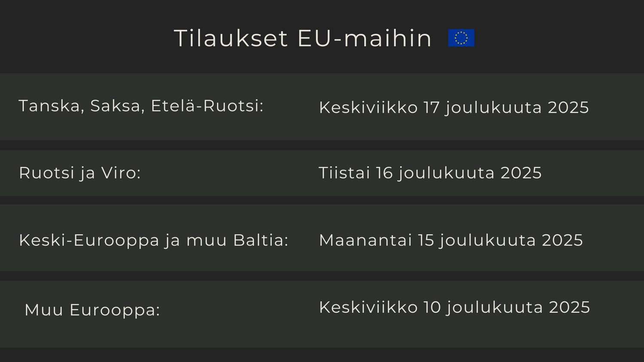Image resolution: width=644 pixels, height=362 pixels.
Task: Click the date "Keskiviikko 10 joulukuuta 2025"
Action: tap(454, 307)
